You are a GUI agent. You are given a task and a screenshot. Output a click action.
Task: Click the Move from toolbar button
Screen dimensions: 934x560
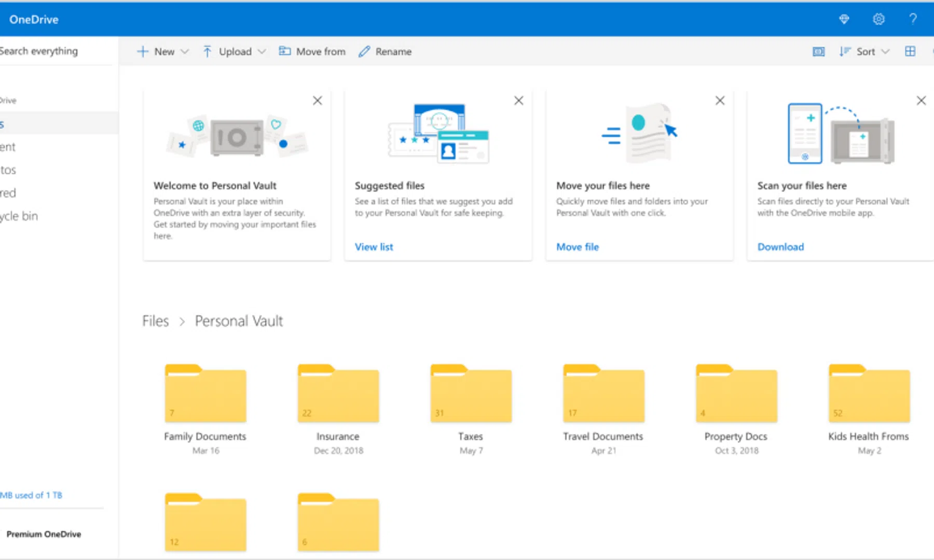(312, 51)
